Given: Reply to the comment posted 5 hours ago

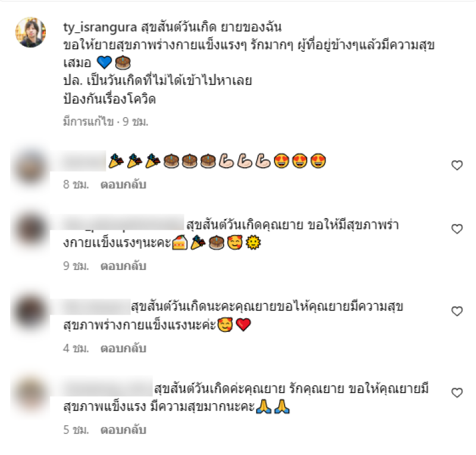Looking at the screenshot, I should (123, 430).
